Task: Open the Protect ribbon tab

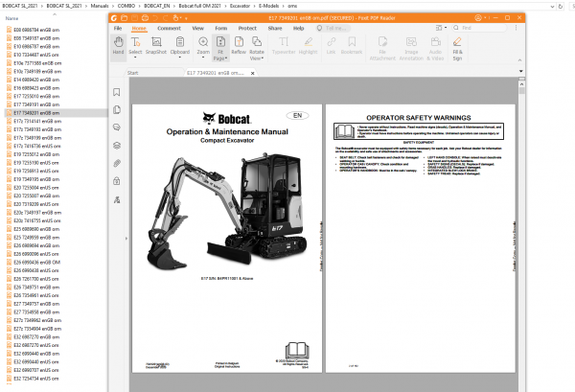Action: point(247,28)
